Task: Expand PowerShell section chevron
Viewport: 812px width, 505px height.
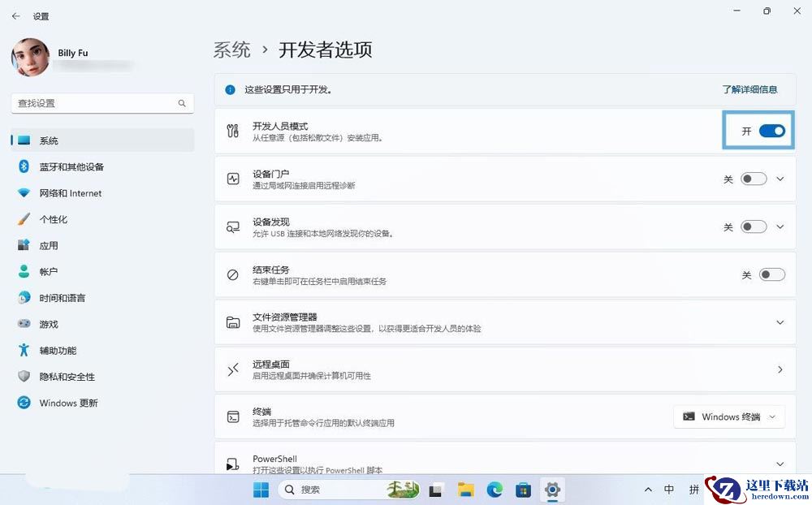Action: [780, 464]
